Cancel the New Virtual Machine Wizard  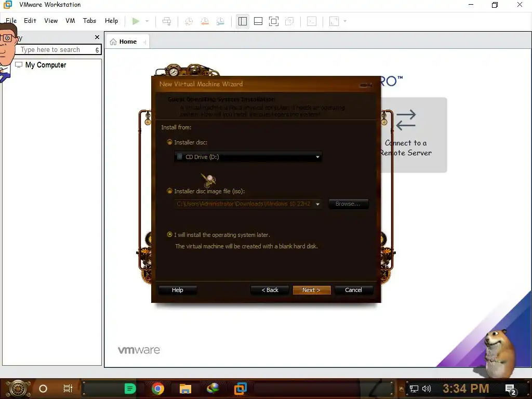pos(353,290)
